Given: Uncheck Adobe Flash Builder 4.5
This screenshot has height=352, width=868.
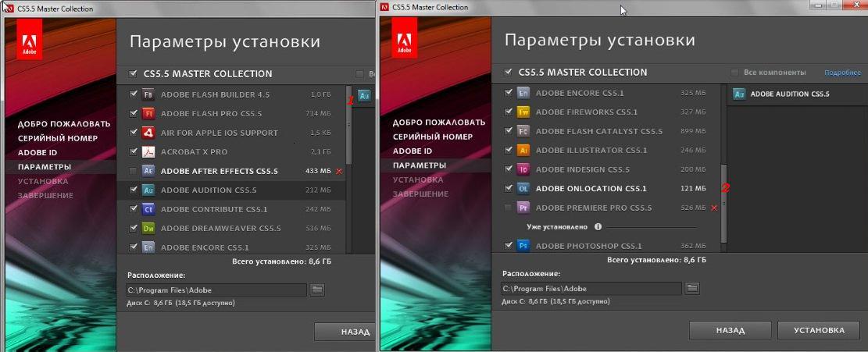Looking at the screenshot, I should [x=133, y=94].
